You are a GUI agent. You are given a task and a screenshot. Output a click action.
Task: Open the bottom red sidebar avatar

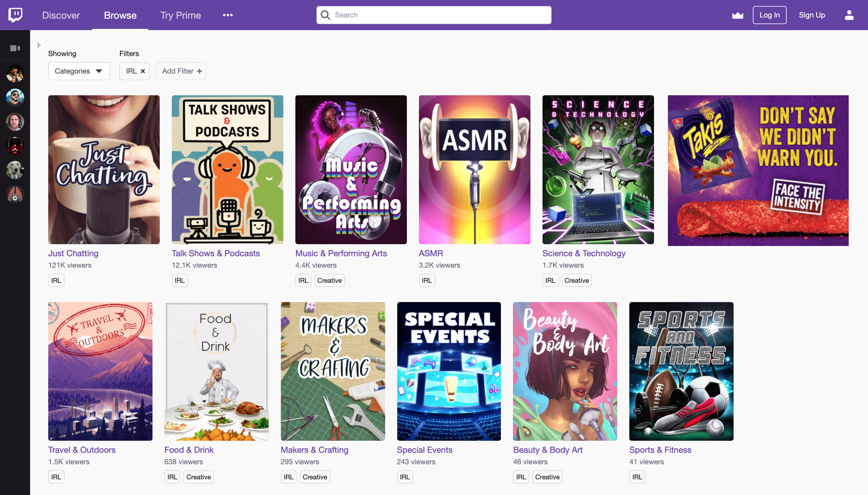point(15,194)
